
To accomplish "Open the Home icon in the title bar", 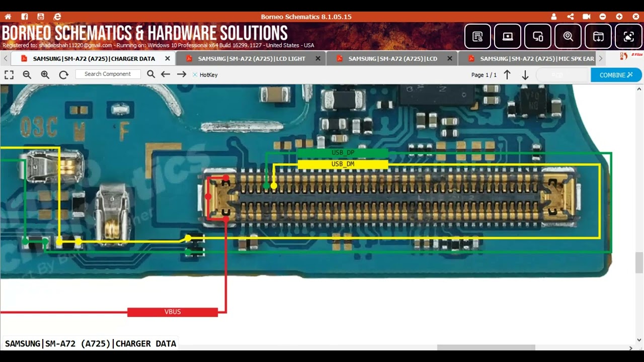I will tap(8, 17).
